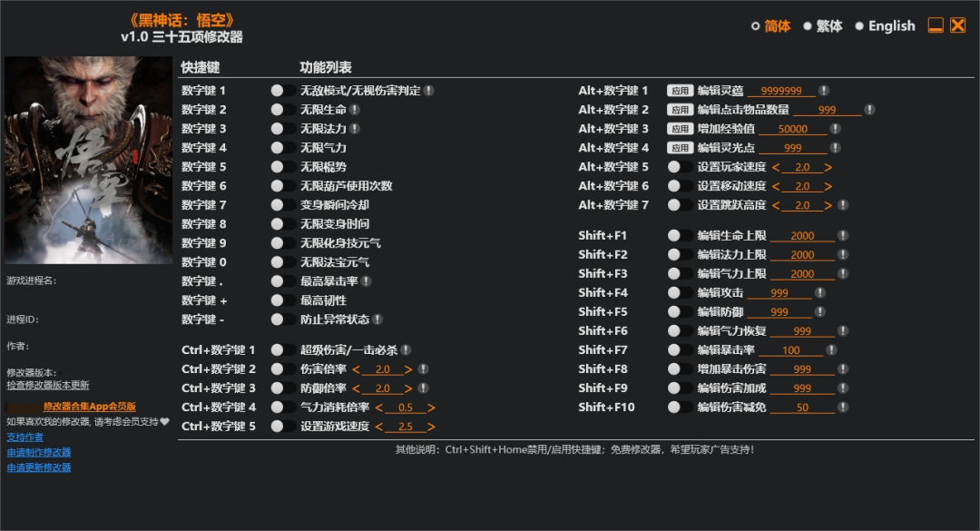Decrease 伤害倍率 with left arrow
The image size is (980, 531).
click(x=357, y=369)
